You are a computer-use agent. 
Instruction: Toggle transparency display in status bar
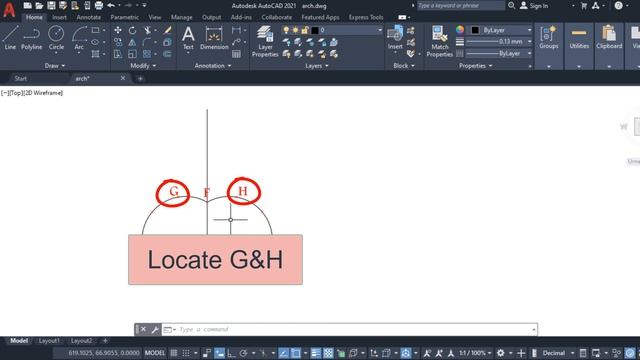tap(328, 353)
